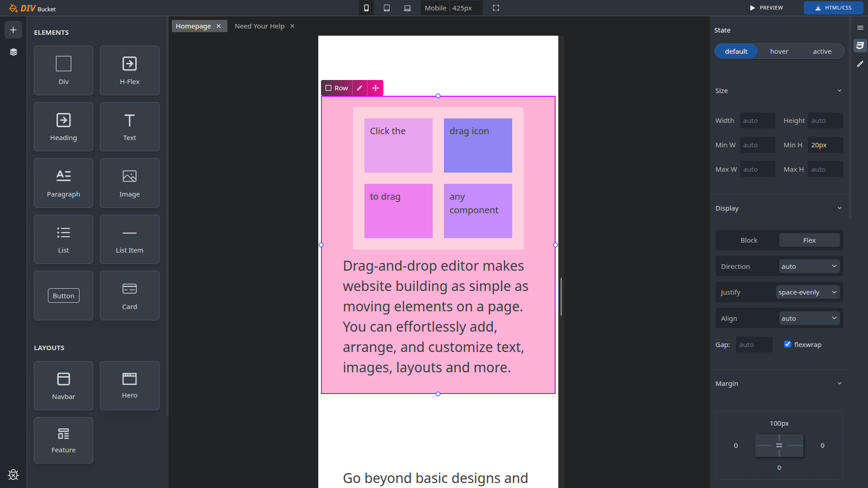
Task: Add a Heading element
Action: pos(63,127)
